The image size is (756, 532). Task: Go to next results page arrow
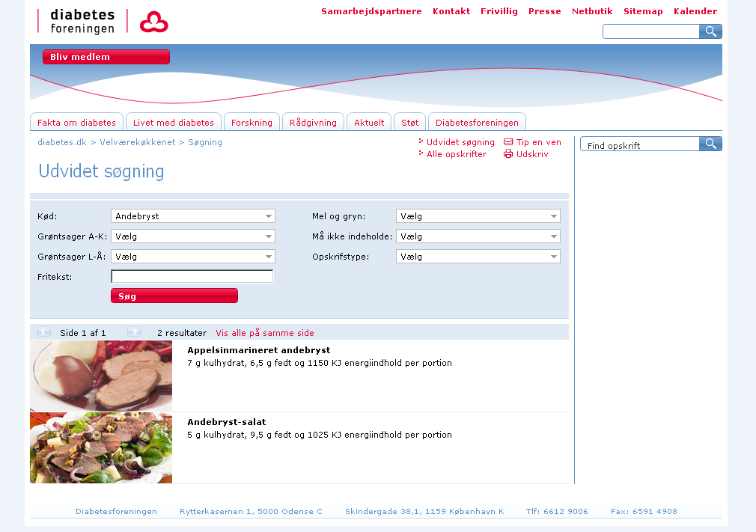point(133,331)
